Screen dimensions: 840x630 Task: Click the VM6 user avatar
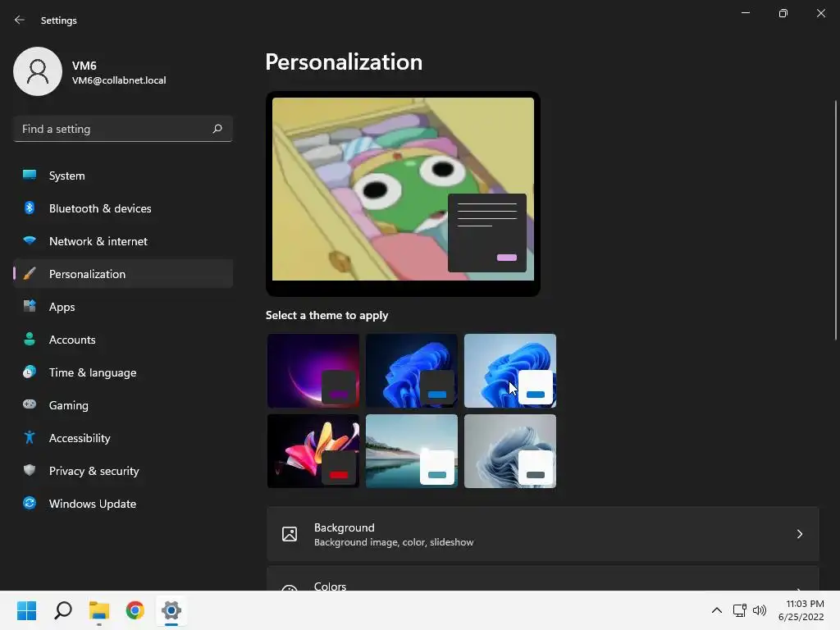(x=38, y=71)
